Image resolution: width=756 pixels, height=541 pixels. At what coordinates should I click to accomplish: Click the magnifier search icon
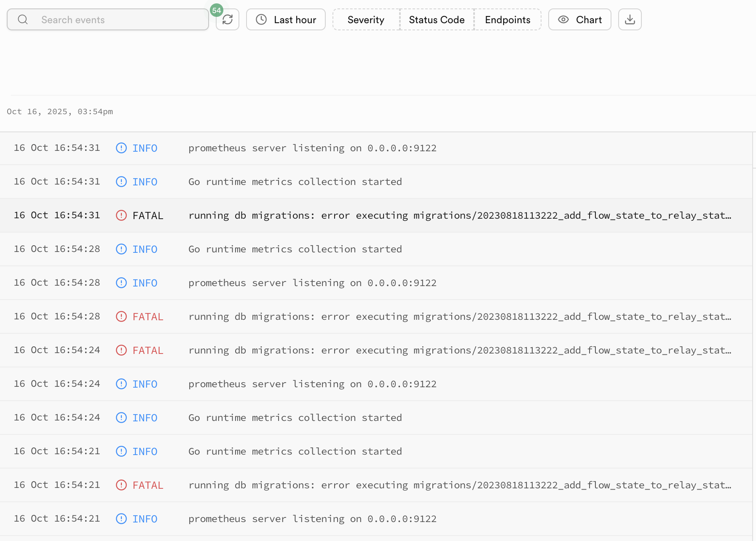coord(23,20)
